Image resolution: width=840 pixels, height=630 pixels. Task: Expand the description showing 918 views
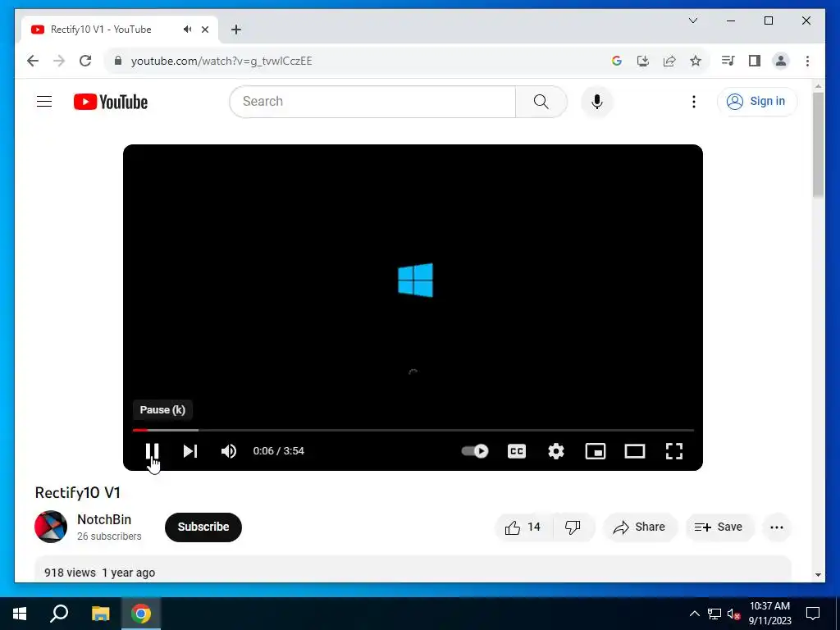(413, 569)
